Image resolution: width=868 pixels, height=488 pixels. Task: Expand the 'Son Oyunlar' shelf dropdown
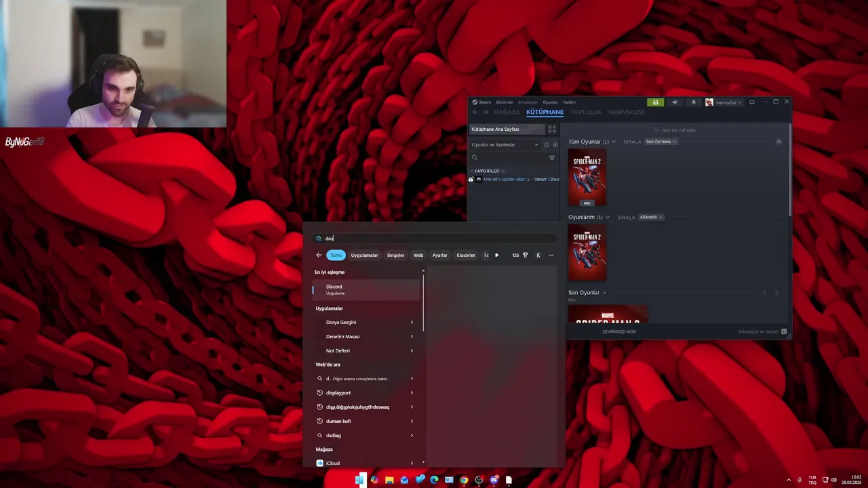pos(604,293)
